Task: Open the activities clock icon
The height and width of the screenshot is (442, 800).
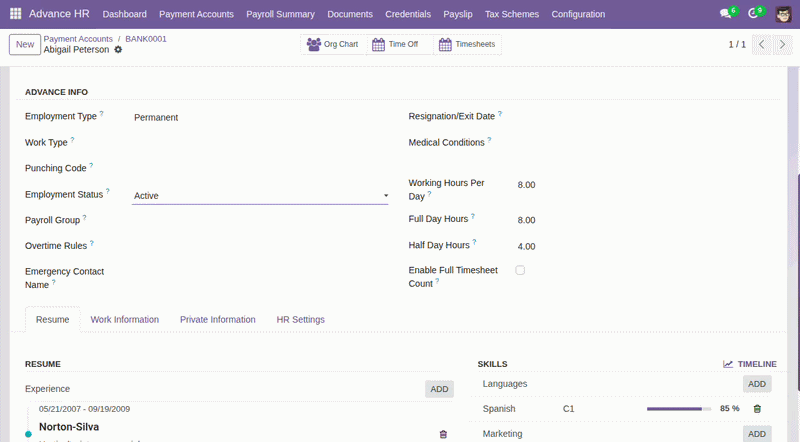Action: click(x=753, y=14)
